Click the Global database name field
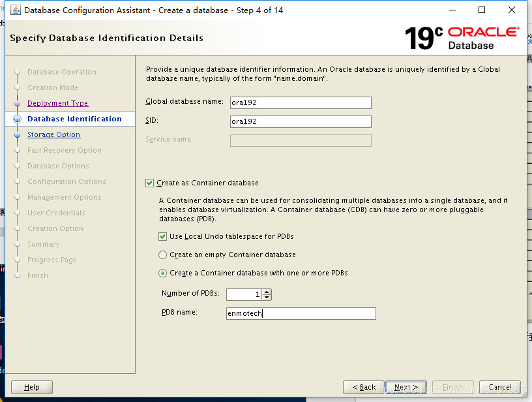532x402 pixels. [x=301, y=102]
